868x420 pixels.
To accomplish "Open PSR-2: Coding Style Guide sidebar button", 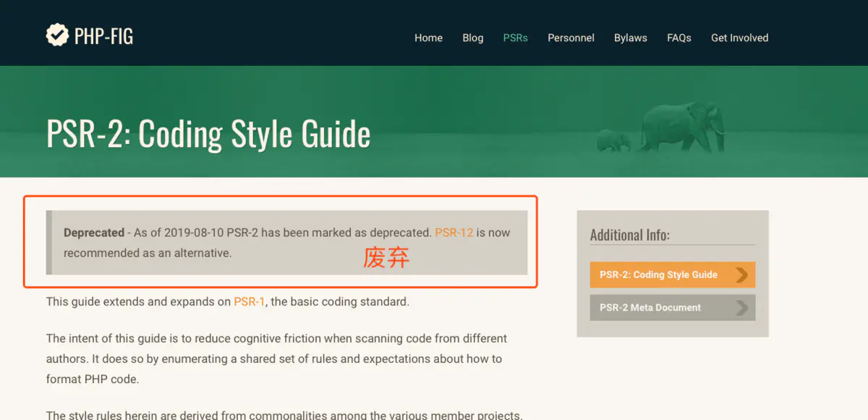I will tap(673, 274).
